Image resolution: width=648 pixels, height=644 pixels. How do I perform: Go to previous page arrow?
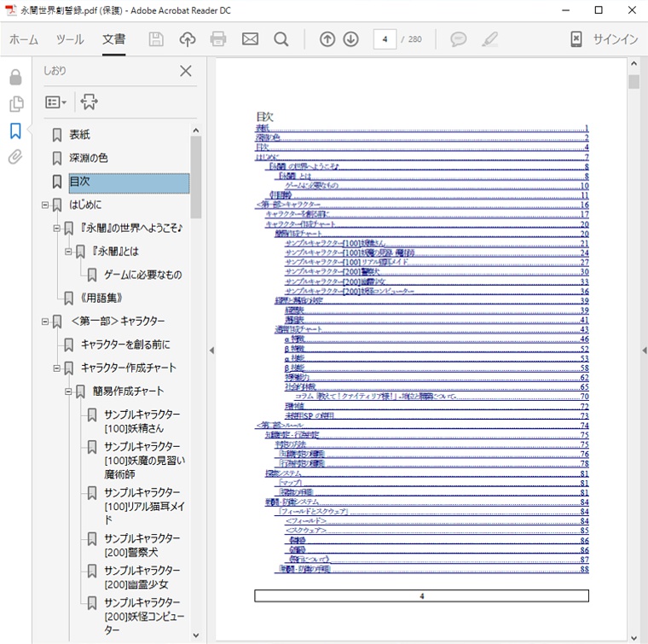click(x=327, y=39)
